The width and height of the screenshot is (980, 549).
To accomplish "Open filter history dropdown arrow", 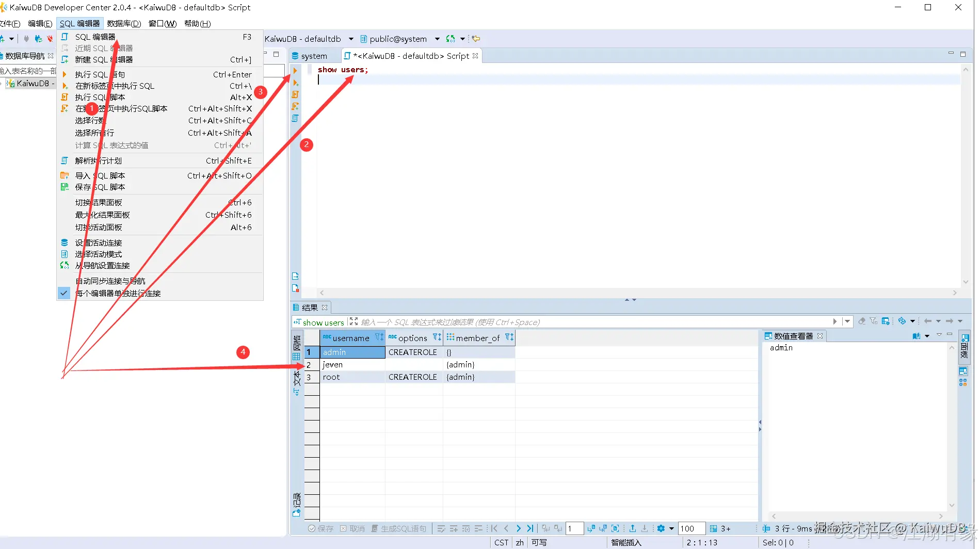I will click(x=847, y=321).
